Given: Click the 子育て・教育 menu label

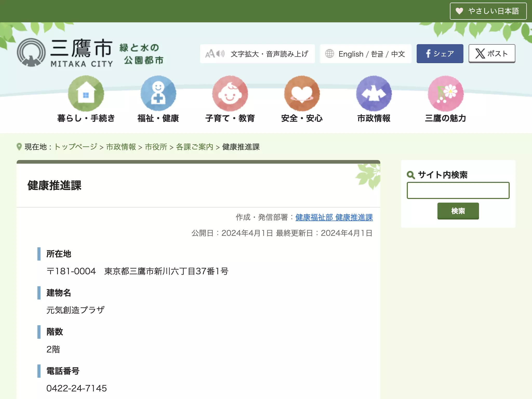Looking at the screenshot, I should tap(230, 118).
